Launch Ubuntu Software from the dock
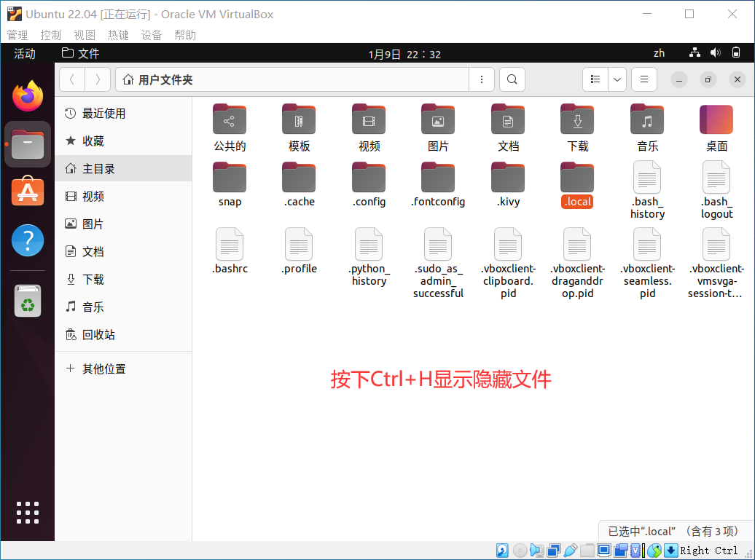The image size is (755, 560). (28, 191)
